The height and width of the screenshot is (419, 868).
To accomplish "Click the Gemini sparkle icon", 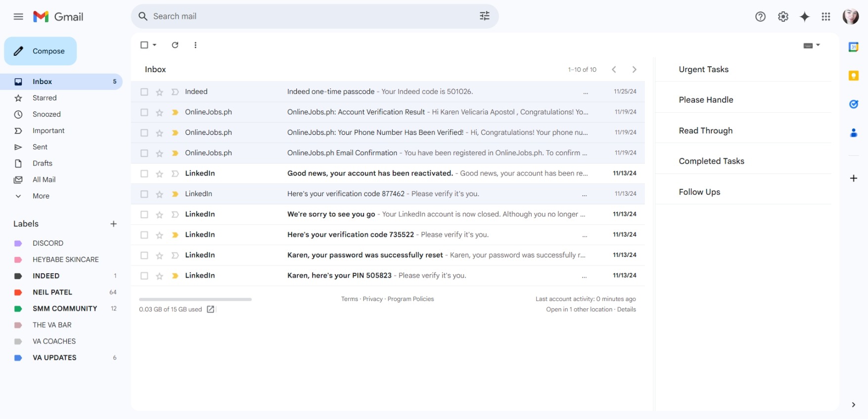I will coord(805,17).
